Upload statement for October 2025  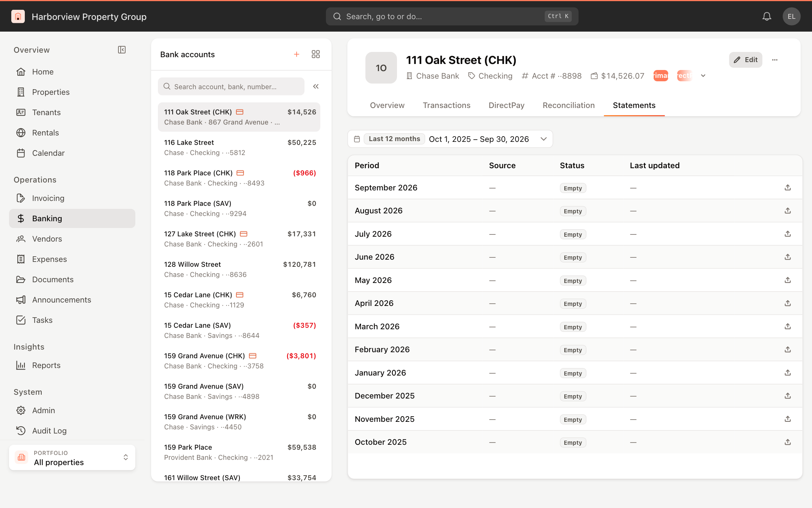coord(788,442)
